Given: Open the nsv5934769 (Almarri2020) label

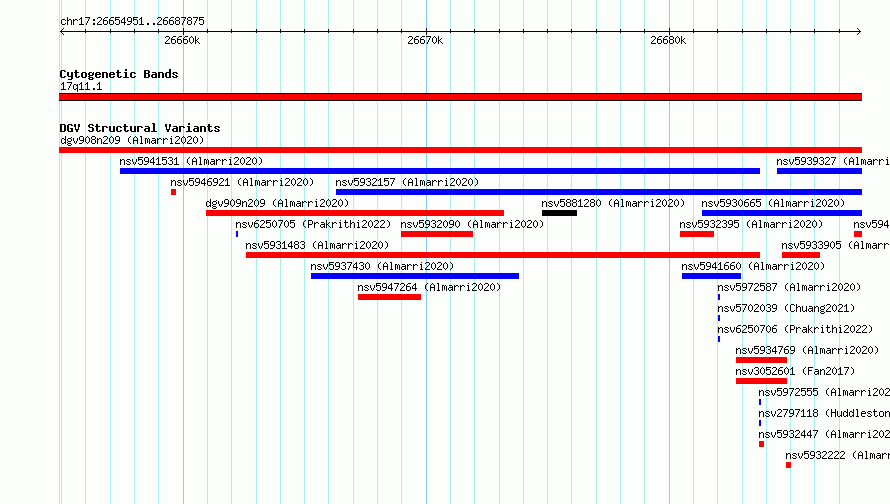Looking at the screenshot, I should coord(807,350).
